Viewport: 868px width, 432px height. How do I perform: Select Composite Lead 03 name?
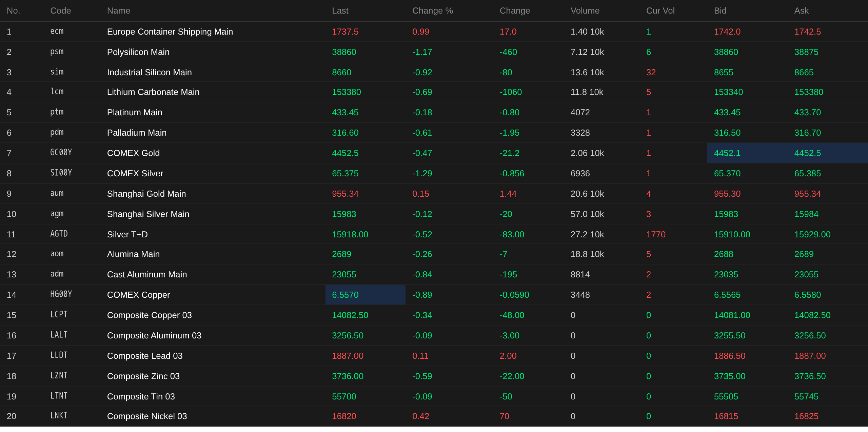tap(145, 356)
